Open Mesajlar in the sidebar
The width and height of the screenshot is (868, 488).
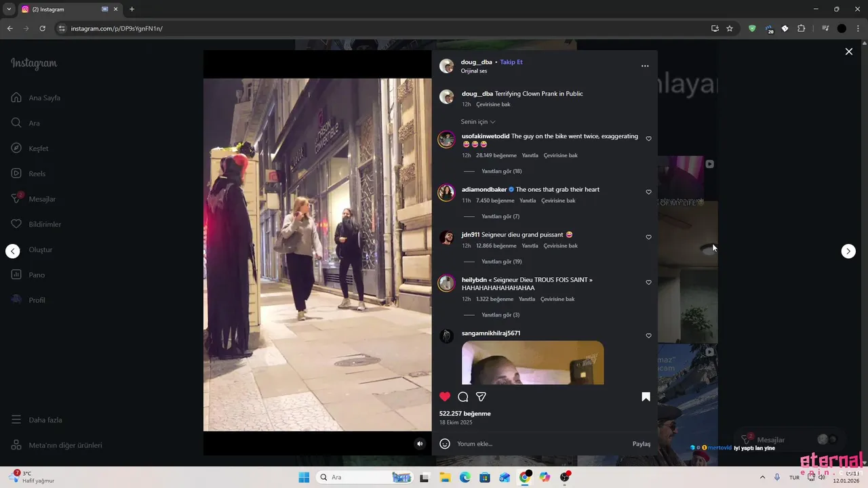click(x=33, y=199)
